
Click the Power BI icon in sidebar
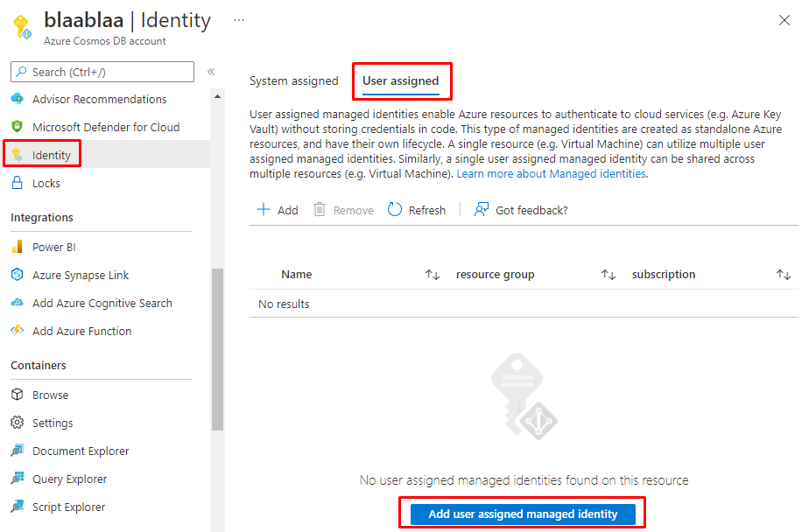tap(17, 247)
